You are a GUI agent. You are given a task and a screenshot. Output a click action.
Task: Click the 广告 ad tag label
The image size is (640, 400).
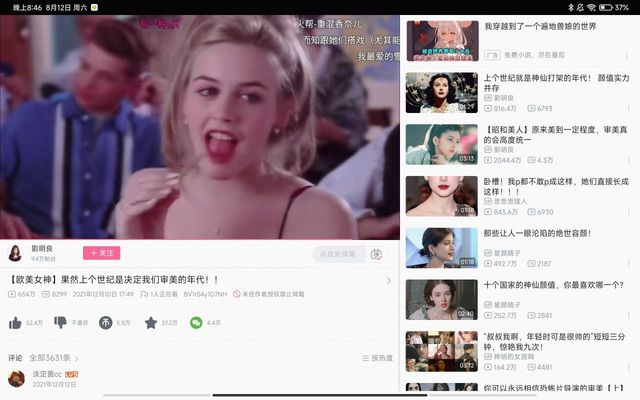pos(492,55)
